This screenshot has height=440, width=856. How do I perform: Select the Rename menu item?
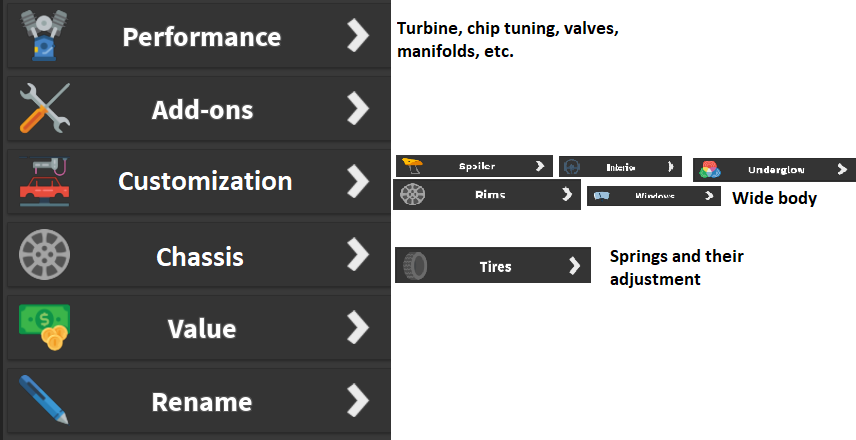tap(200, 401)
